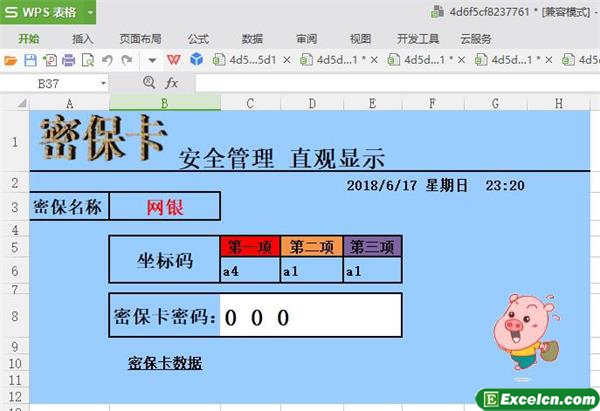
Task: Click the a4 coordinate cell
Action: point(250,271)
